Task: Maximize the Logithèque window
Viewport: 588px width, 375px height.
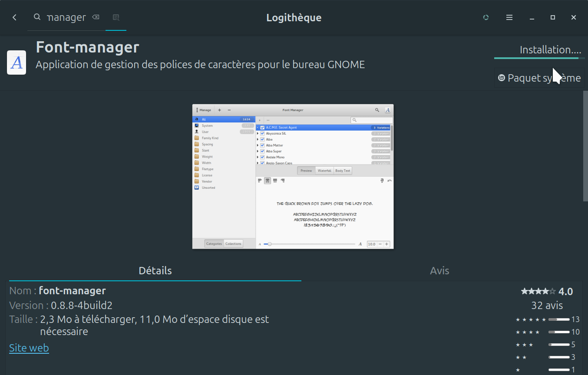Action: pyautogui.click(x=552, y=17)
